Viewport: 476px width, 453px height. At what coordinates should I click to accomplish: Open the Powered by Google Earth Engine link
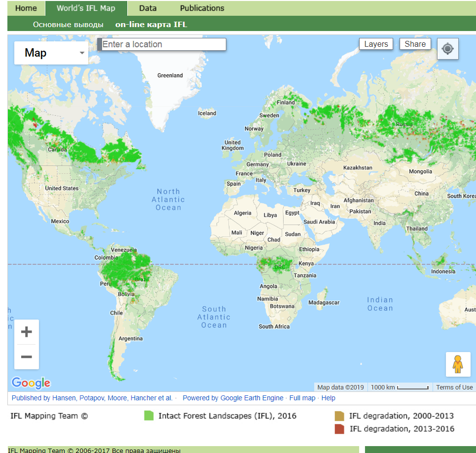(233, 398)
